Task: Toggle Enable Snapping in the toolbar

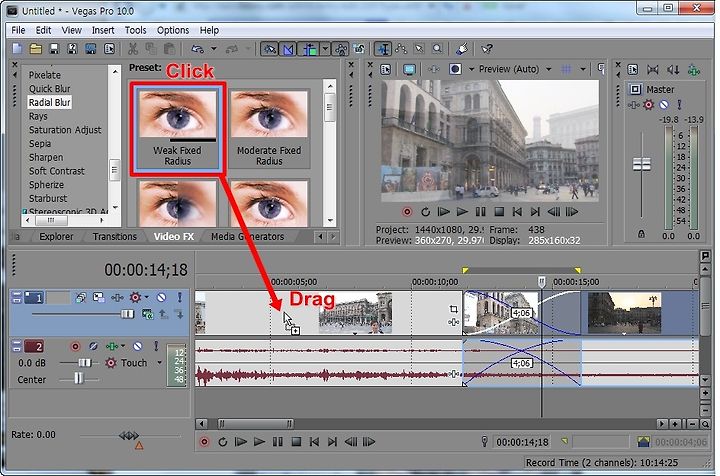Action: tap(269, 49)
